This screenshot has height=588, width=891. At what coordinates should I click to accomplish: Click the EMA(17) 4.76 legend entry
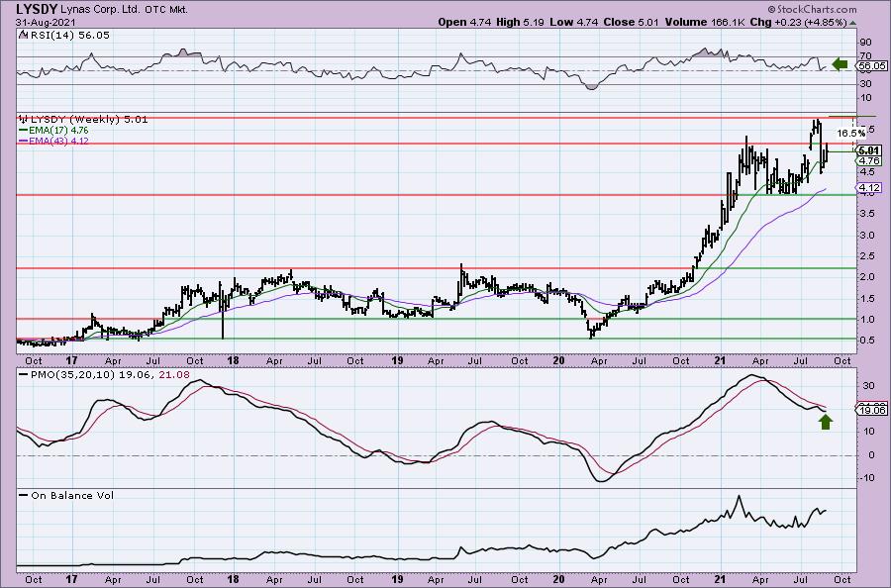click(x=54, y=131)
